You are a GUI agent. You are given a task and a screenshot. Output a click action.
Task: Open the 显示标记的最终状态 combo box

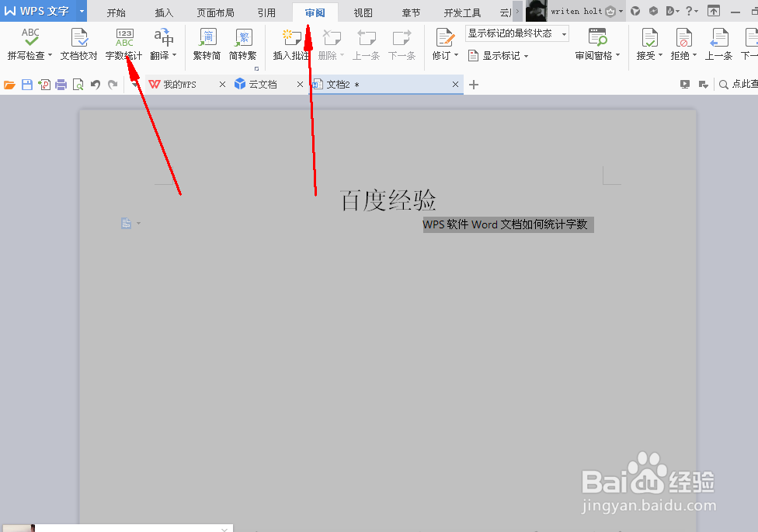click(x=516, y=33)
